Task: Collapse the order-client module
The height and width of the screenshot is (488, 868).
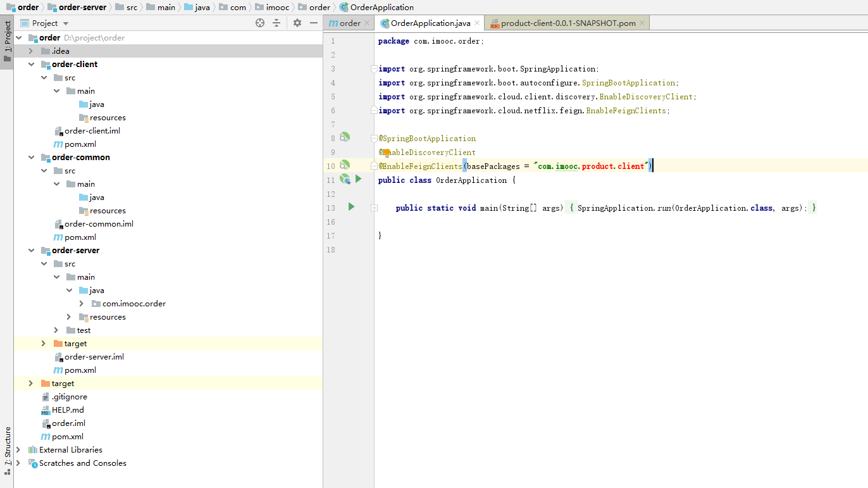Action: [30, 64]
